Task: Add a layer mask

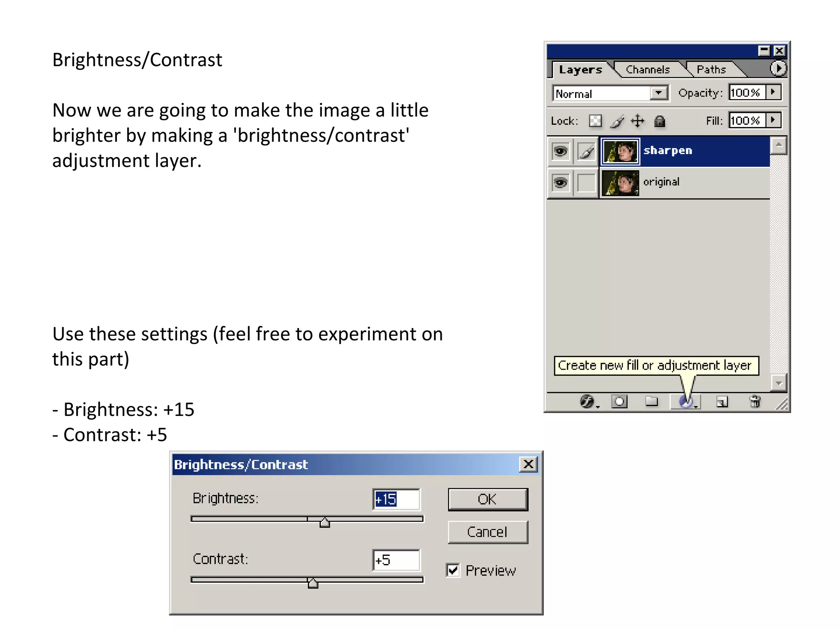Action: 619,402
